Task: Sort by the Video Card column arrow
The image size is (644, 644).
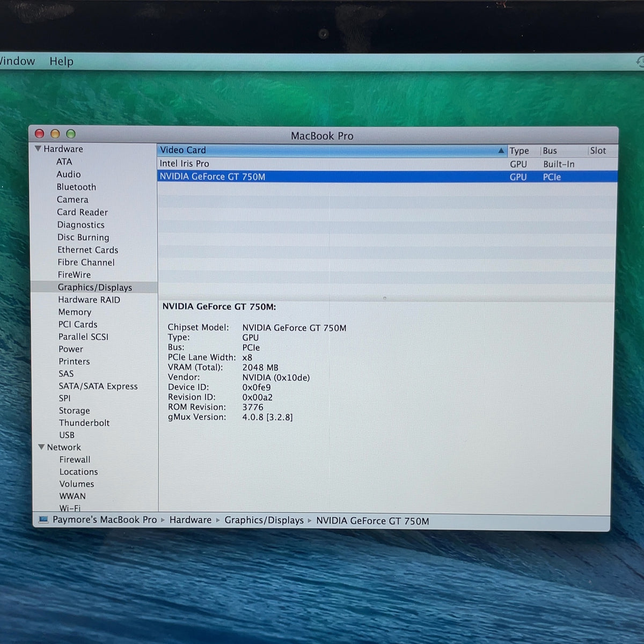Action: click(x=501, y=151)
